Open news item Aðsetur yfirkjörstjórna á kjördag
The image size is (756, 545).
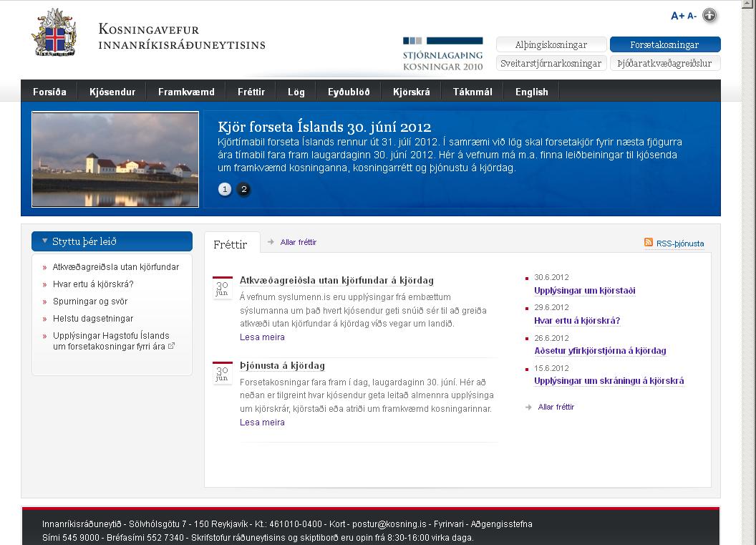[x=600, y=351]
